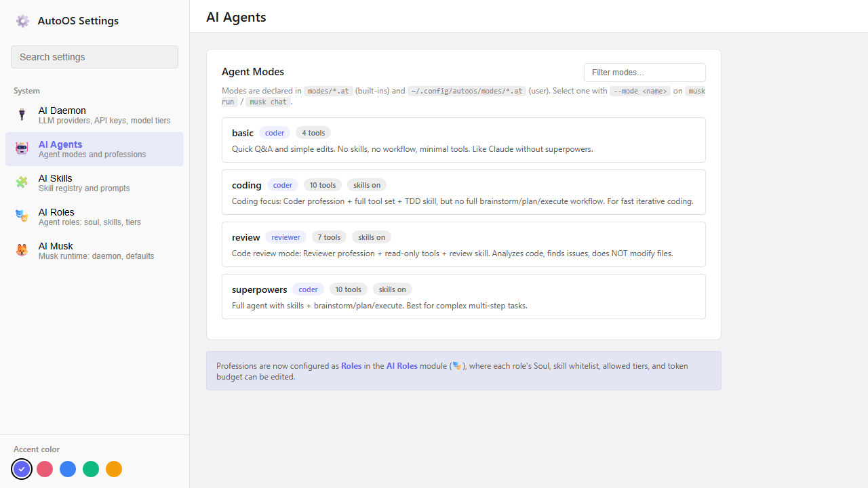Click the AI Agents robot icon
Image resolution: width=868 pixels, height=488 pixels.
tap(22, 148)
